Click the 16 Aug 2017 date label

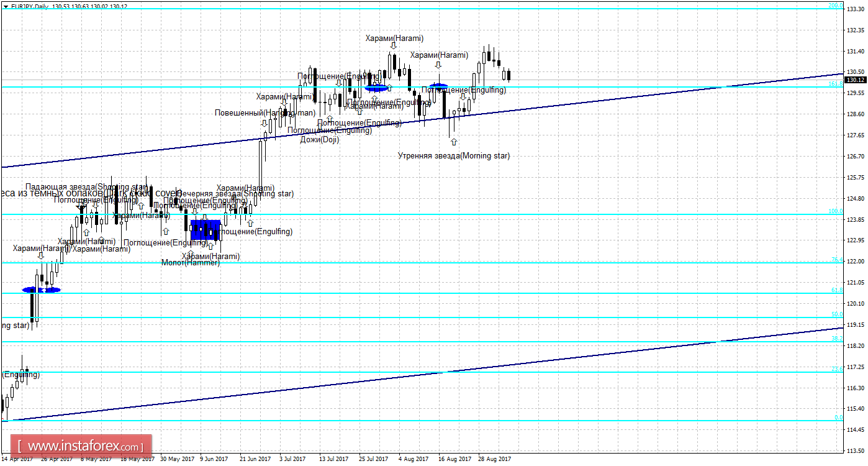454,460
